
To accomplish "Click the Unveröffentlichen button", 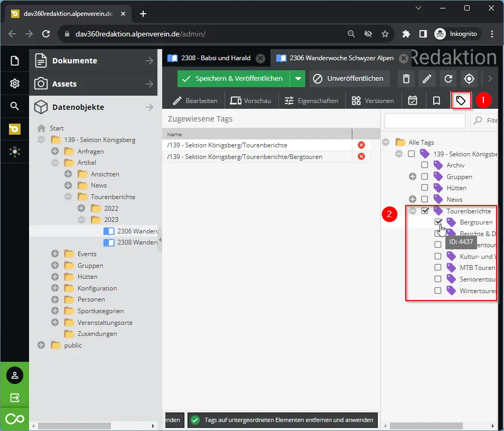I will coord(349,79).
